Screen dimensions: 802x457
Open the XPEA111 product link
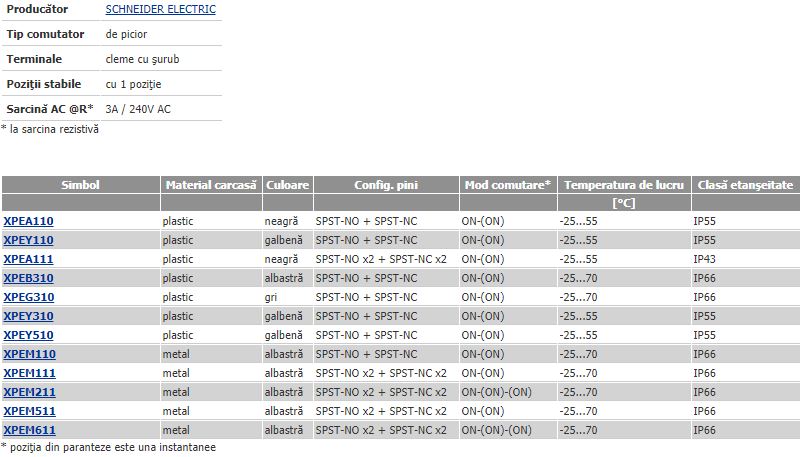click(29, 259)
